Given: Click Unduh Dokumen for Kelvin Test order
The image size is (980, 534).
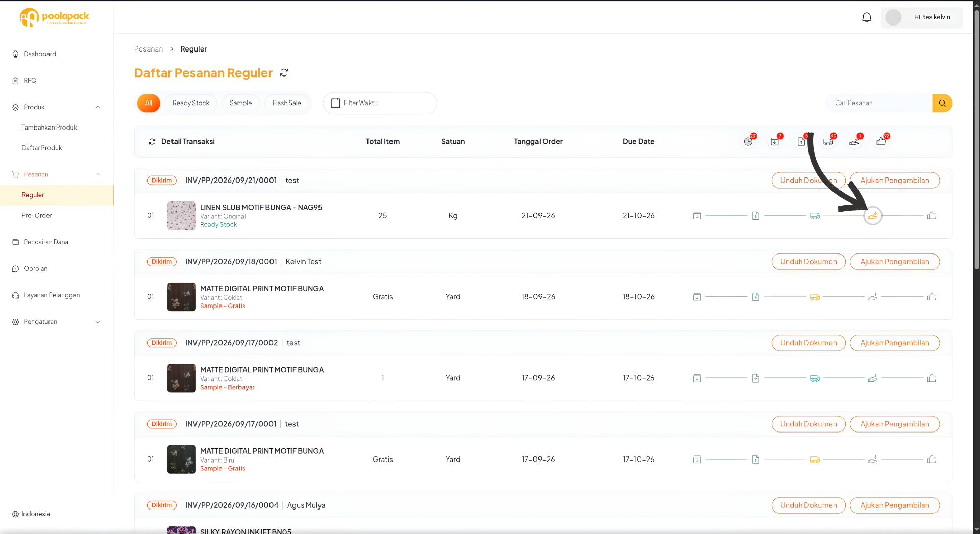Looking at the screenshot, I should 808,262.
